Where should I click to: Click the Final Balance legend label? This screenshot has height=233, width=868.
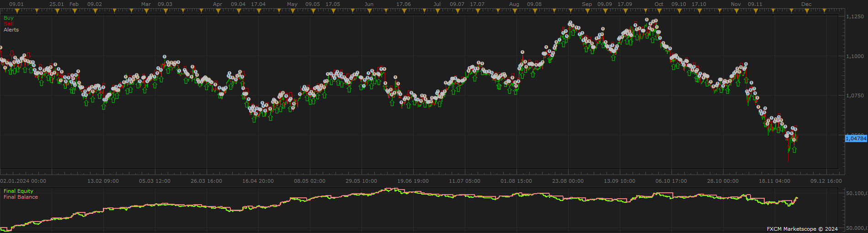[x=21, y=197]
